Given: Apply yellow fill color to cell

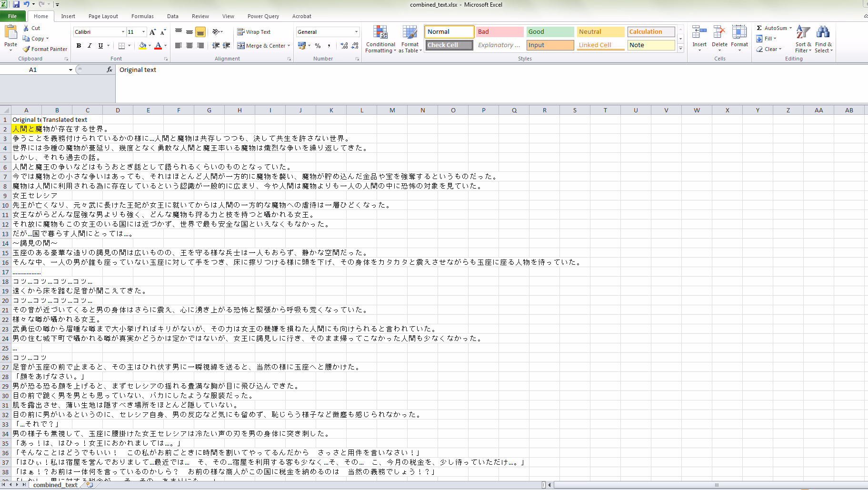Looking at the screenshot, I should (142, 46).
